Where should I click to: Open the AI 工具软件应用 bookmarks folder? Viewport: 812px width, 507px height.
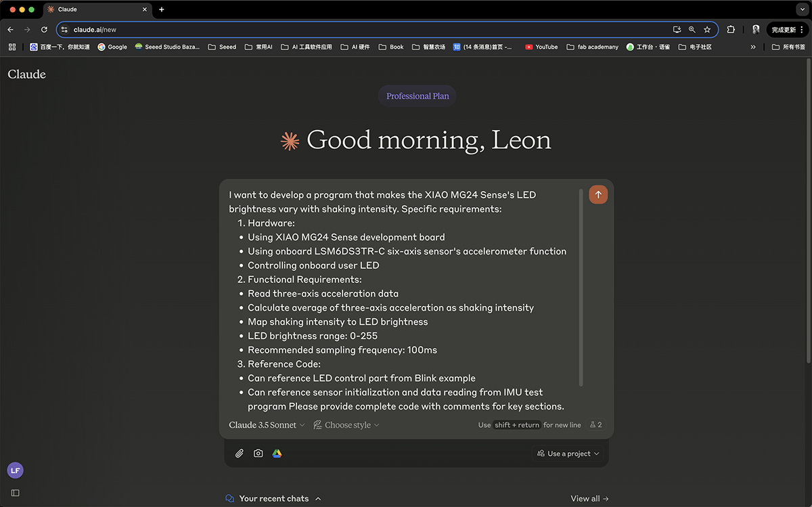click(307, 47)
